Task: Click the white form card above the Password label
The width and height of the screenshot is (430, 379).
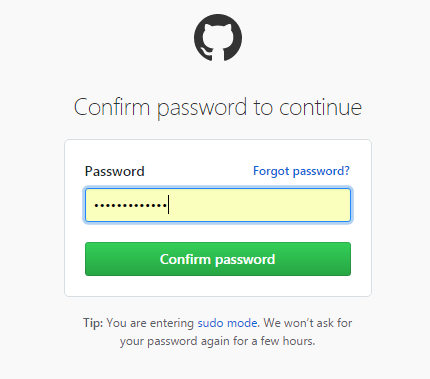Action: coord(218,152)
